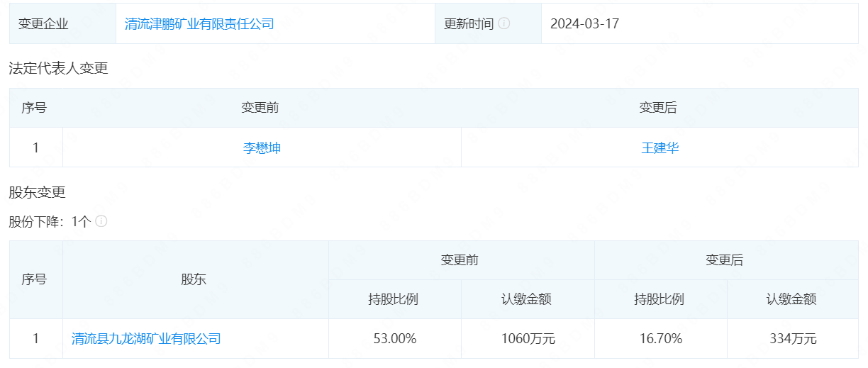Image resolution: width=868 pixels, height=368 pixels.
Task: Click the 334万元 subscribed amount
Action: (x=794, y=338)
